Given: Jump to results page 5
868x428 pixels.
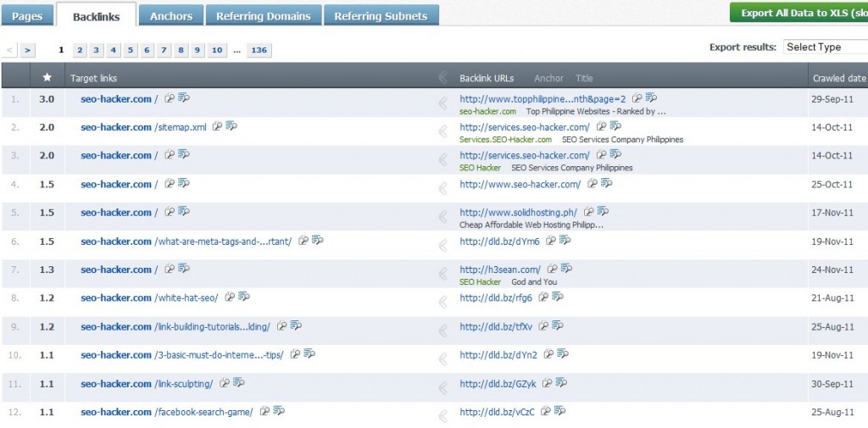Looking at the screenshot, I should (x=130, y=50).
